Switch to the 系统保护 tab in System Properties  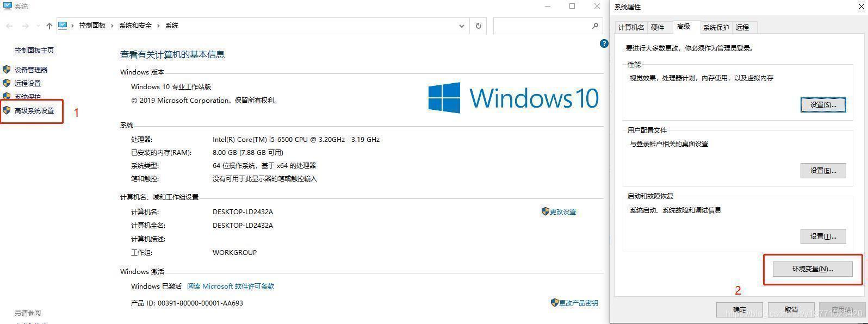click(716, 27)
